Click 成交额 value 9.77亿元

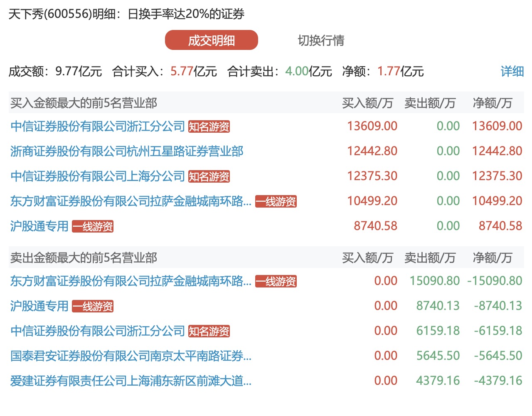tap(79, 71)
